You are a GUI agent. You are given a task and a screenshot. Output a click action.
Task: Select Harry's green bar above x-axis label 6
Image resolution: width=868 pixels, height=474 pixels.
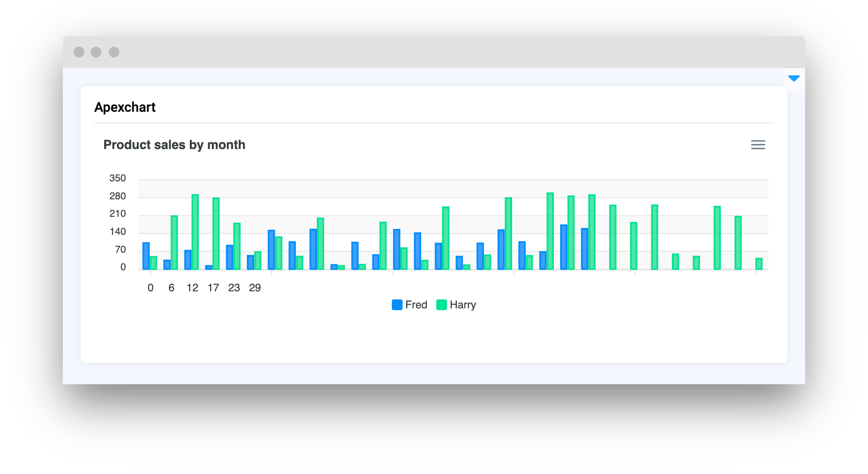174,242
